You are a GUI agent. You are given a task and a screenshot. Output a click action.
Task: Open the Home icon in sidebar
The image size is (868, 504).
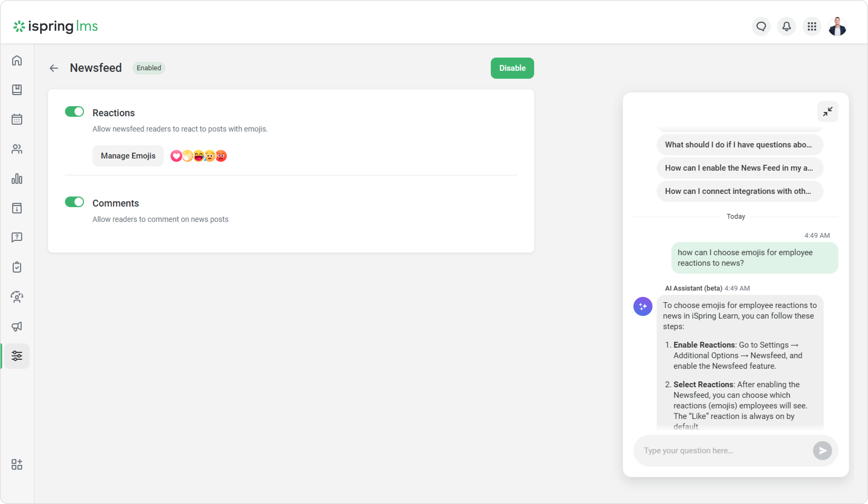(17, 61)
